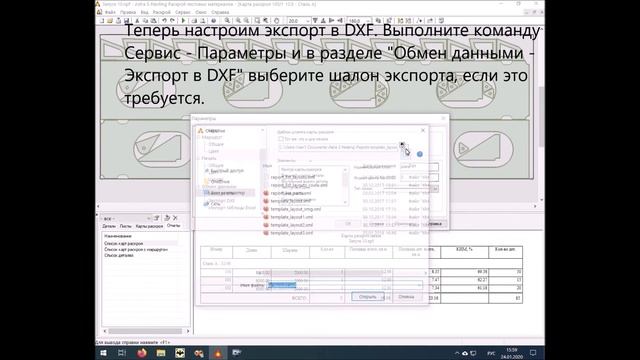
Task: Click the Отмена button in file dialog
Action: pos(406,297)
